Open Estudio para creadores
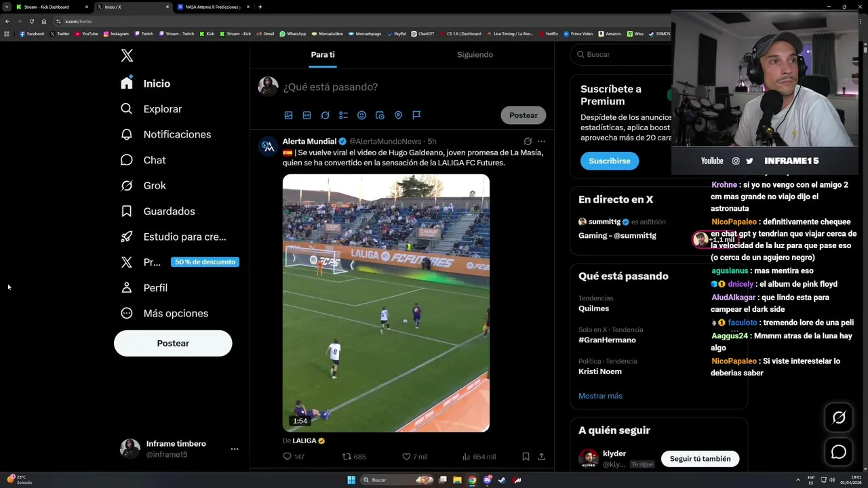The height and width of the screenshot is (488, 868). [174, 237]
